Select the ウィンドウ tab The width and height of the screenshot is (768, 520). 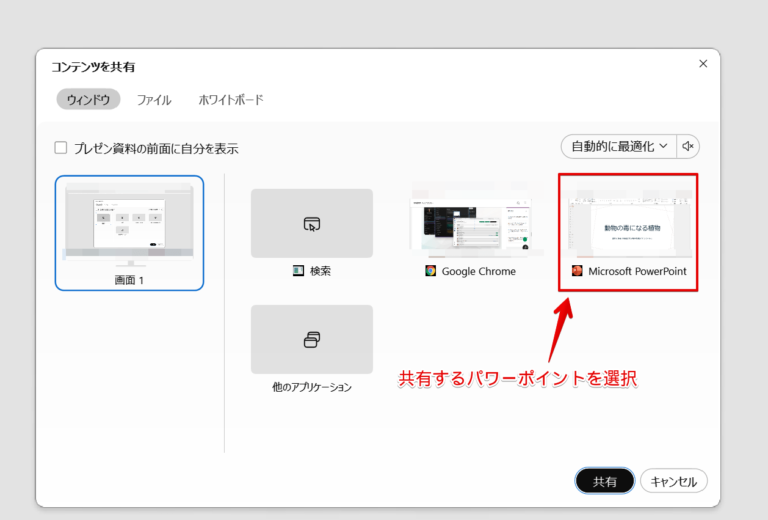88,99
